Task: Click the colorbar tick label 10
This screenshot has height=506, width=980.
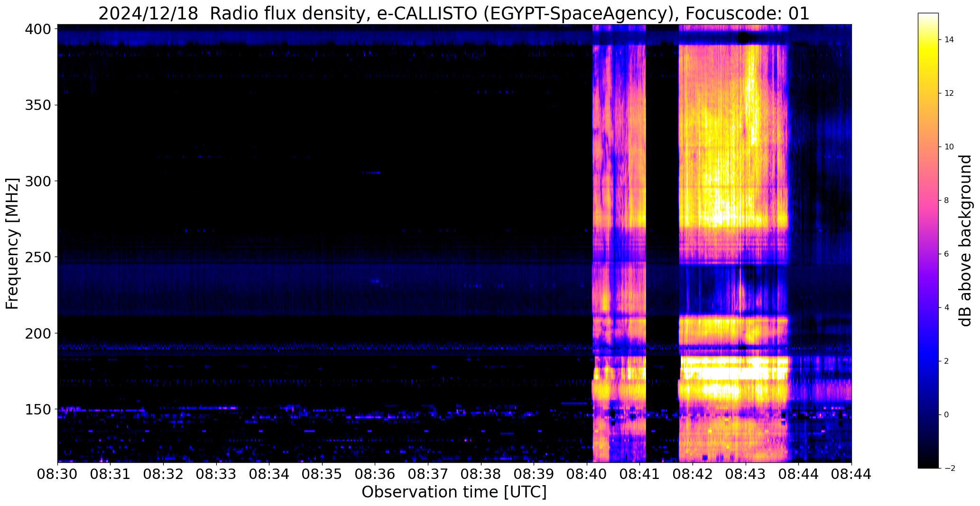Action: (x=949, y=147)
